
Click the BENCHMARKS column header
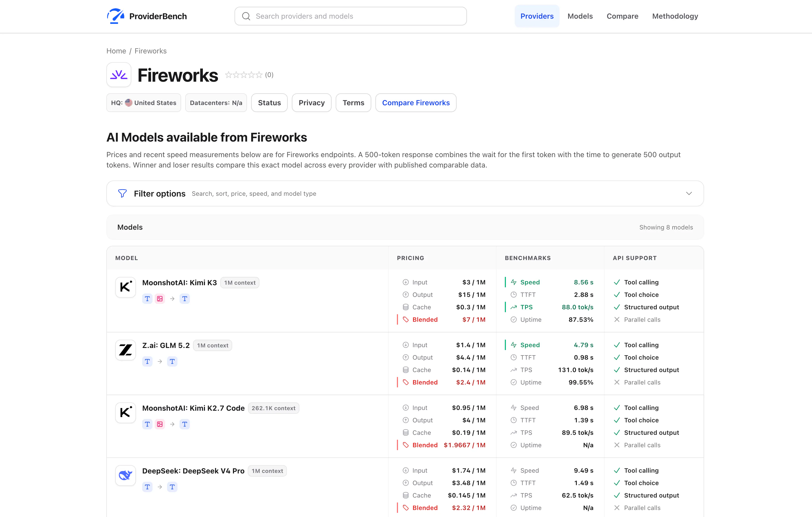(x=528, y=258)
